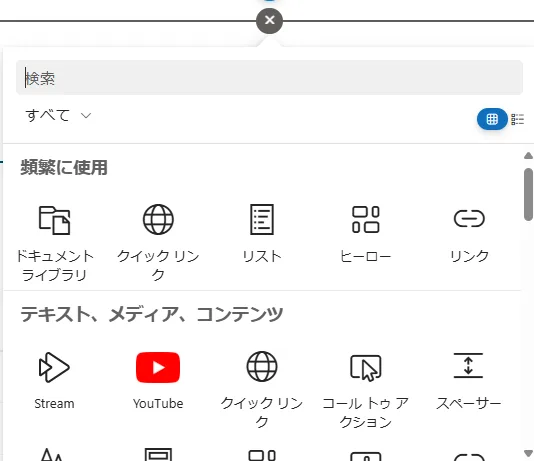Open the すべて category dropdown
Screen dimensions: 534x461
pyautogui.click(x=58, y=115)
